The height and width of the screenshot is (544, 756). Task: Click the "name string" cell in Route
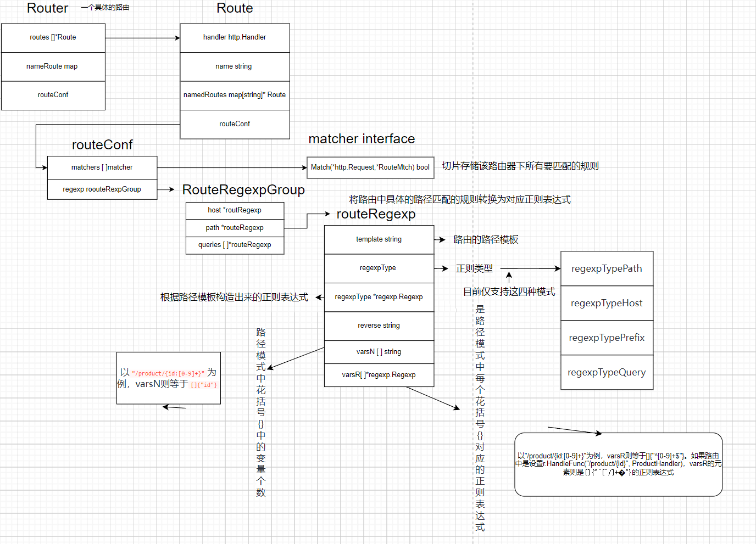(x=235, y=66)
